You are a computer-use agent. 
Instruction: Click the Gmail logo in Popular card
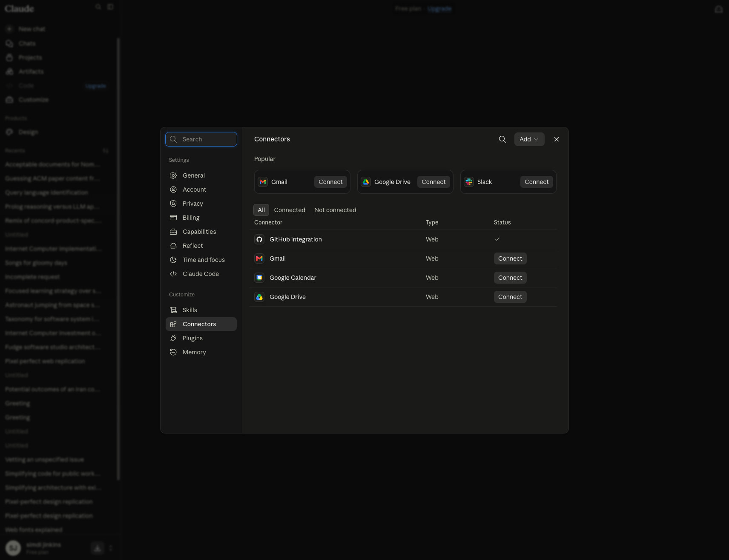pos(263,182)
